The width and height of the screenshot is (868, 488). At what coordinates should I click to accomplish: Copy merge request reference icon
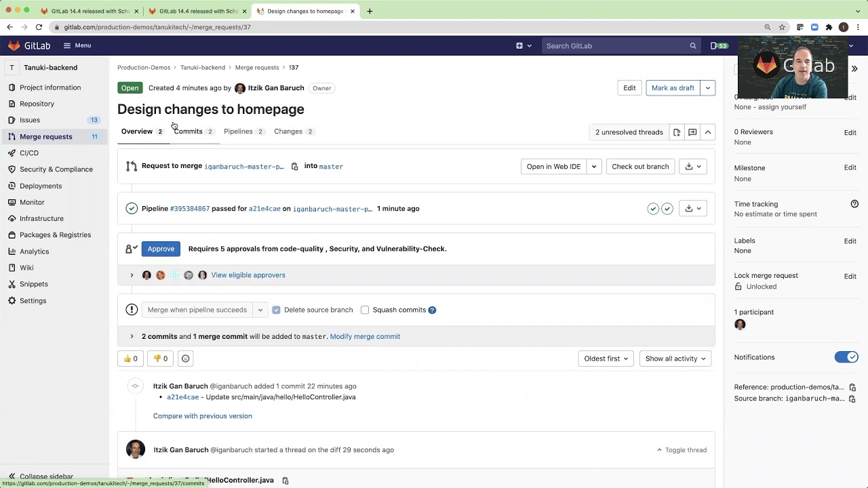[852, 387]
